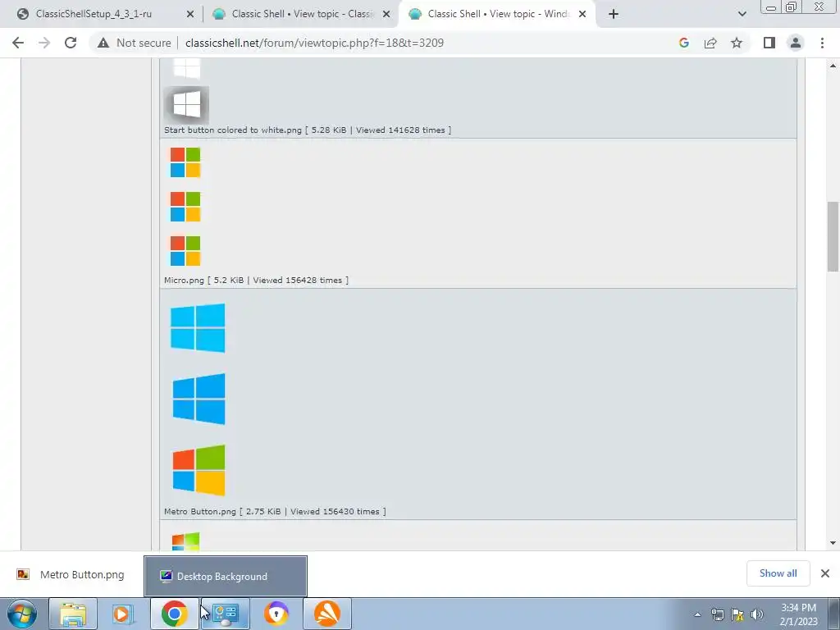Open Avast antivirus taskbar icon

[327, 614]
